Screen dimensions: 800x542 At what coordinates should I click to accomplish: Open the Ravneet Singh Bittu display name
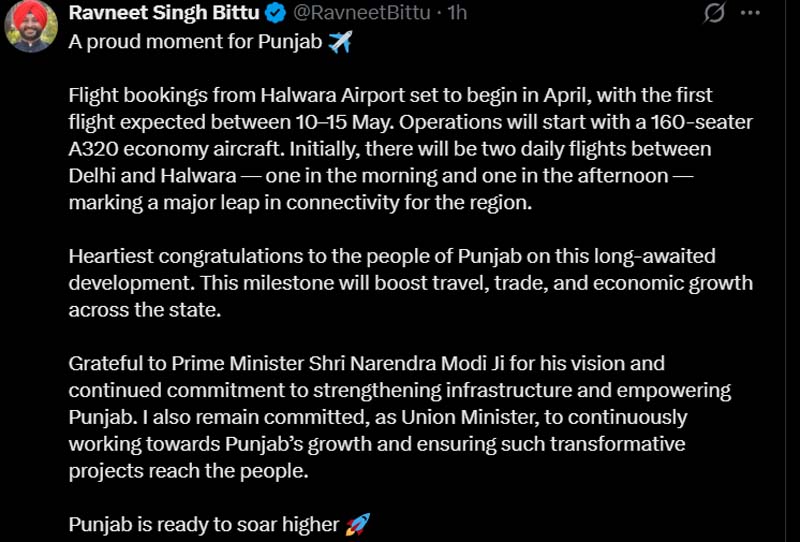point(165,13)
